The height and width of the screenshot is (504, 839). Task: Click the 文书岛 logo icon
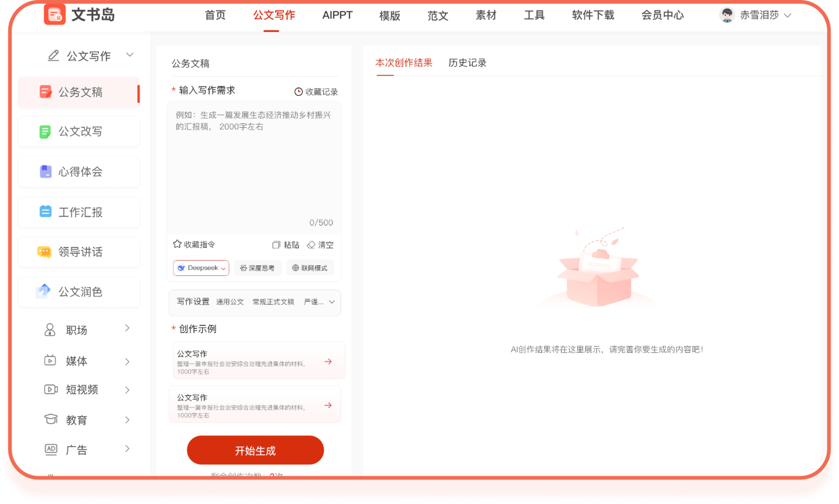(x=55, y=14)
